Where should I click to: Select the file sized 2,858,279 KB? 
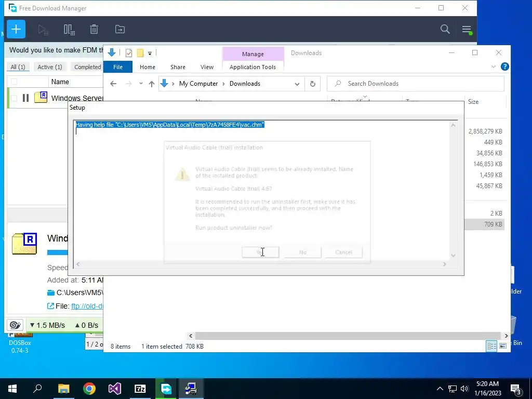pyautogui.click(x=485, y=131)
